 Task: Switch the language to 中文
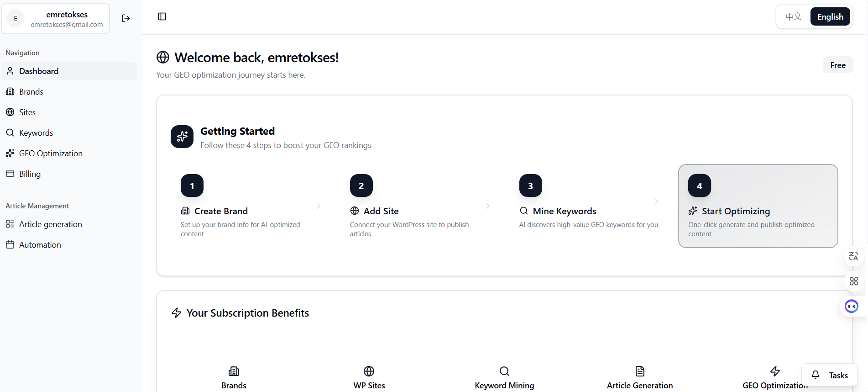(794, 17)
